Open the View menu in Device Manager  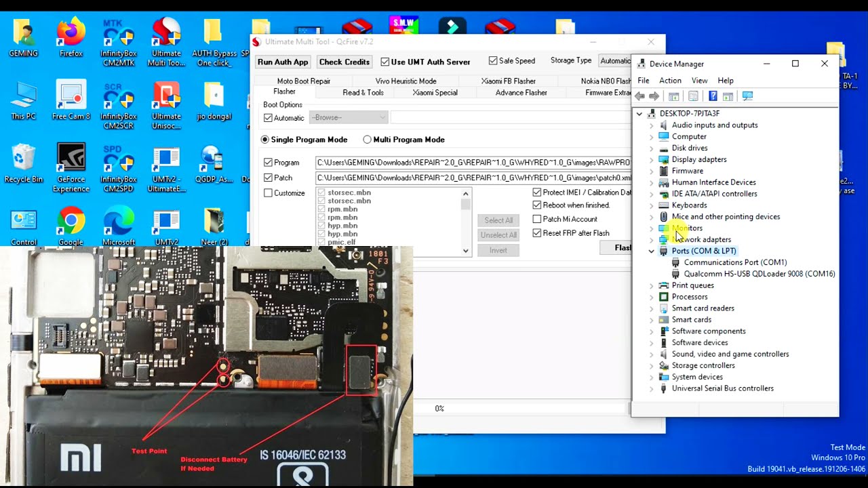(x=699, y=81)
